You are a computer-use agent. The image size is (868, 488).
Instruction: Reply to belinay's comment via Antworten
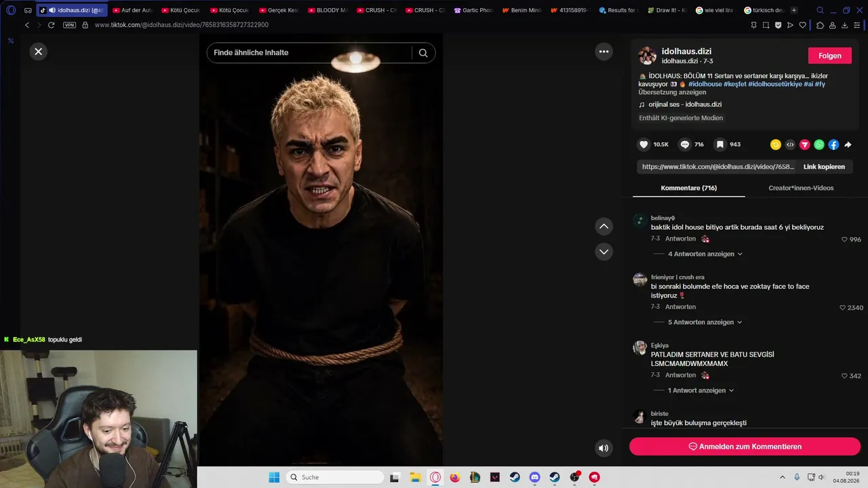point(680,239)
